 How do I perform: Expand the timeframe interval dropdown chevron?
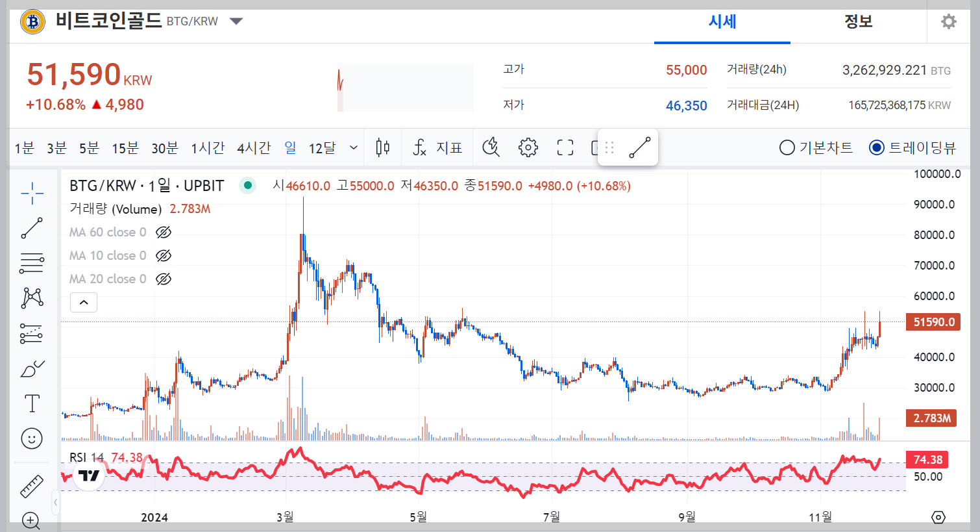354,148
